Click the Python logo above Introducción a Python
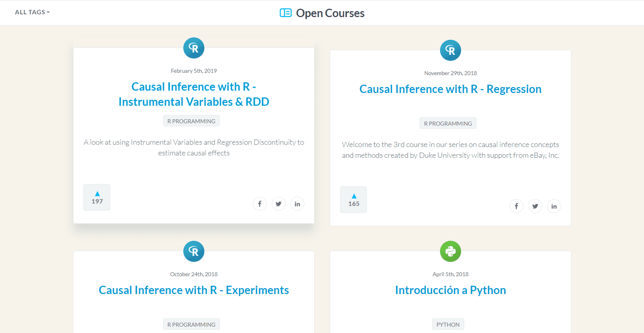The width and height of the screenshot is (644, 333). (450, 251)
